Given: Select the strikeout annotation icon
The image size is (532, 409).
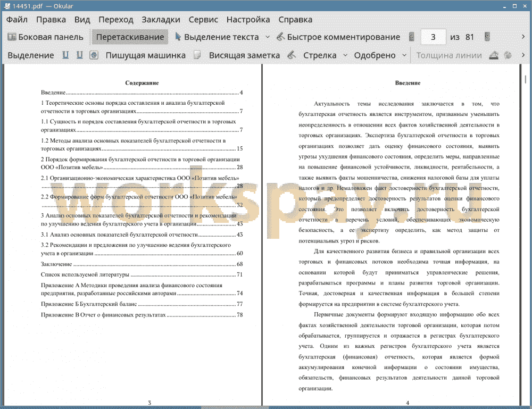Looking at the screenshot, I should (x=94, y=55).
